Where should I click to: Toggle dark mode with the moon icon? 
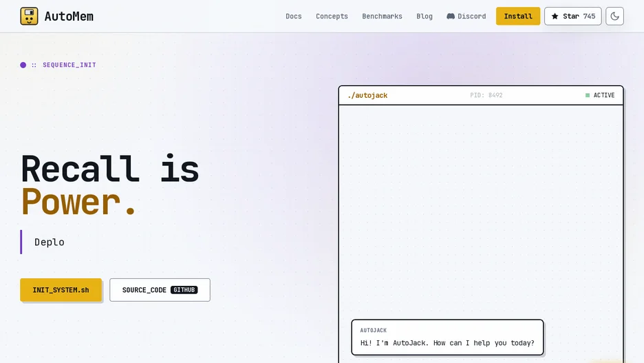(x=614, y=16)
